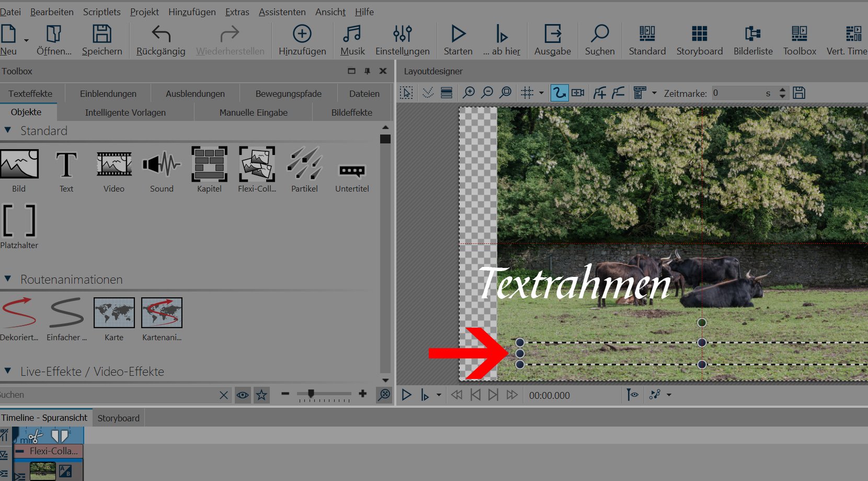The width and height of the screenshot is (868, 481).
Task: Select the Text object in Toolbox
Action: (x=66, y=170)
